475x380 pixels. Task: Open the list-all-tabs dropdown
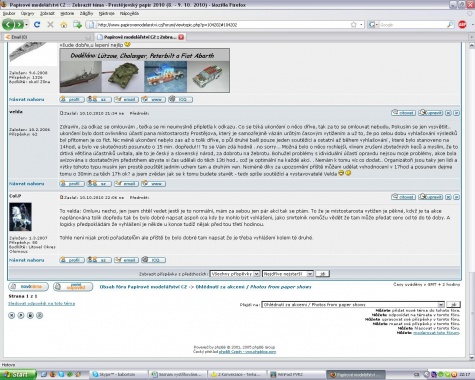471,37
